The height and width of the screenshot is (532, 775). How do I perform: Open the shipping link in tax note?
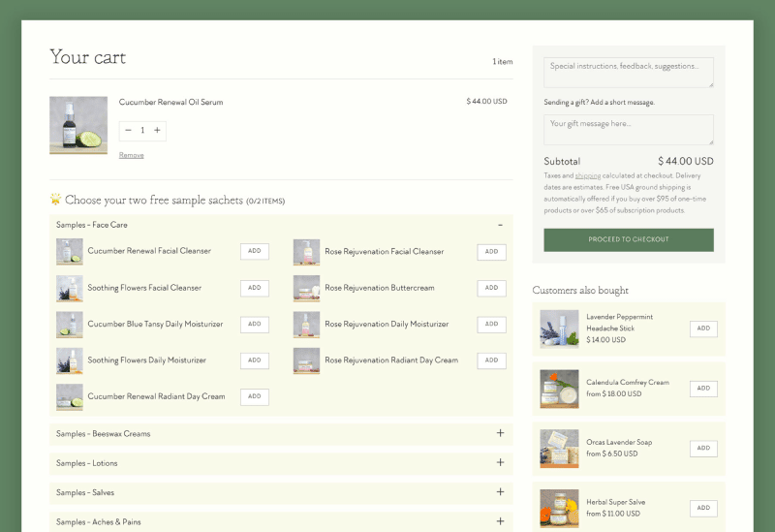pyautogui.click(x=588, y=175)
